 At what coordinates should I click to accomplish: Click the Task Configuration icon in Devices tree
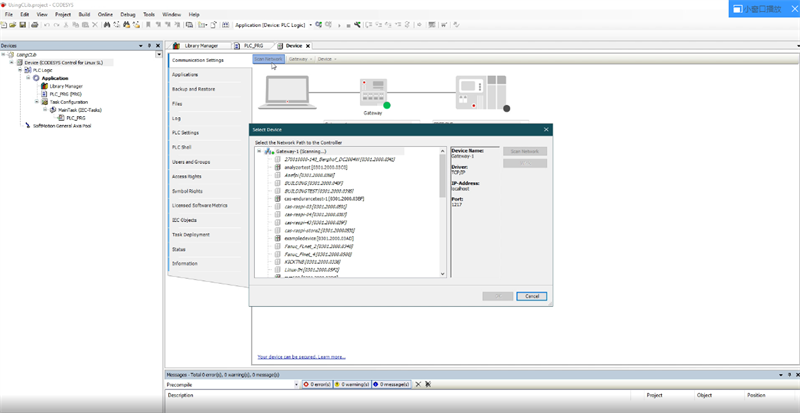point(45,102)
